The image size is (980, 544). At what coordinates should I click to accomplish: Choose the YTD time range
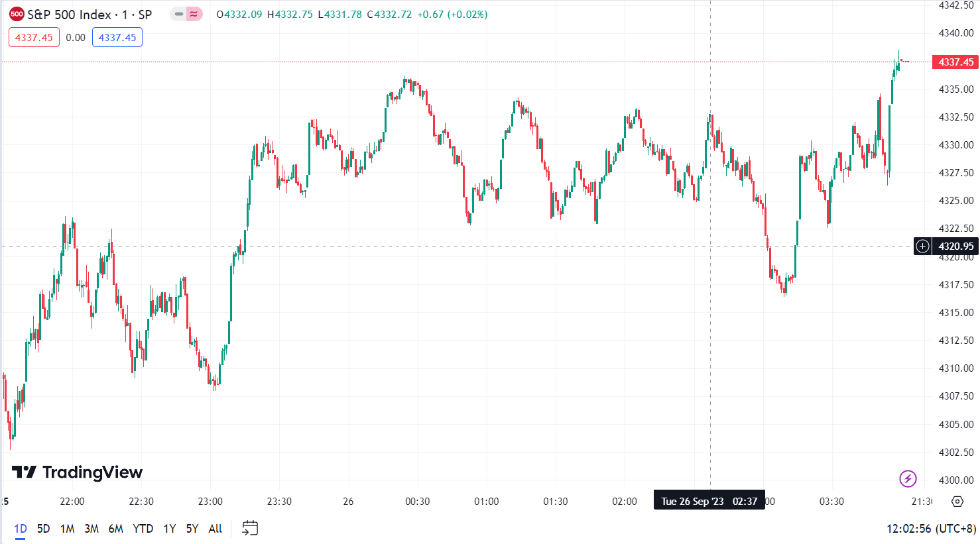(143, 529)
